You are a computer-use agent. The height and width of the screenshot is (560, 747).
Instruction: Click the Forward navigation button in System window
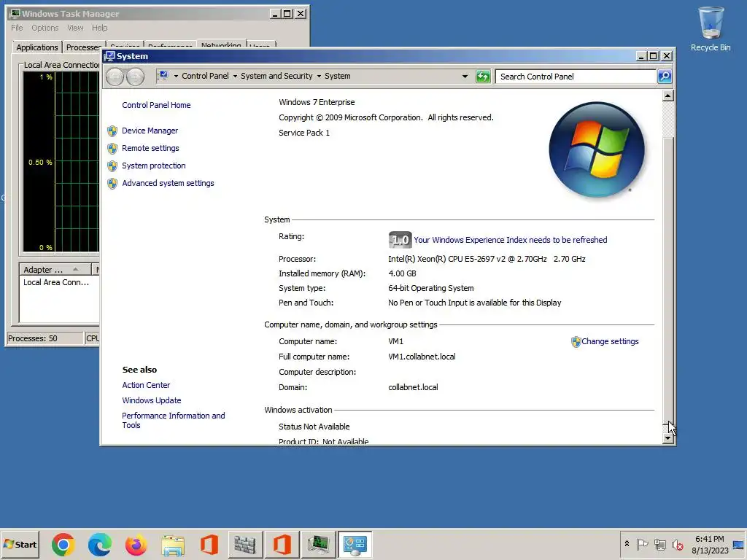(x=135, y=77)
